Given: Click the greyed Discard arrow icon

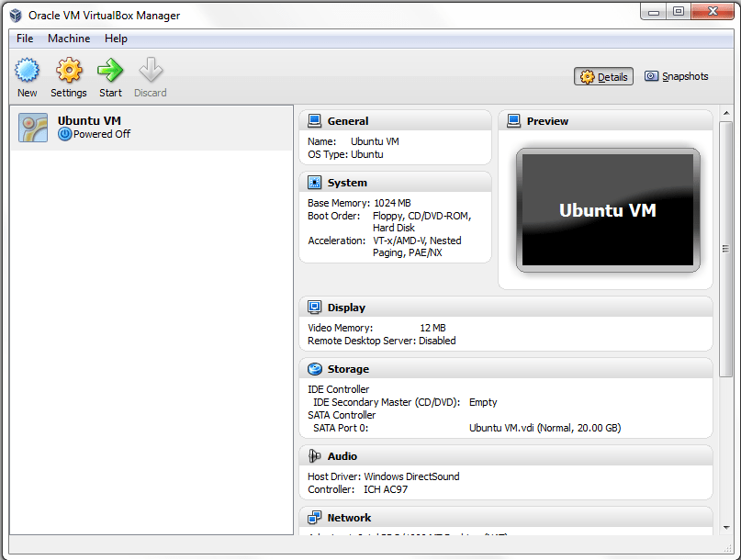Looking at the screenshot, I should (151, 70).
